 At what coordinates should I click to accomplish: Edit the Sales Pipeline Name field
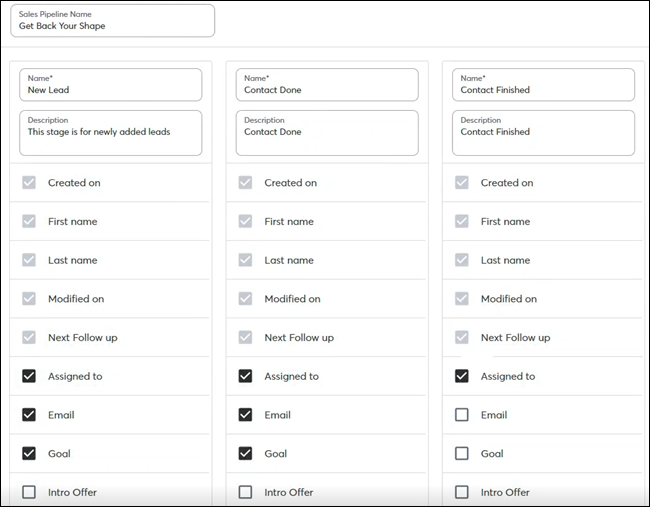[112, 21]
